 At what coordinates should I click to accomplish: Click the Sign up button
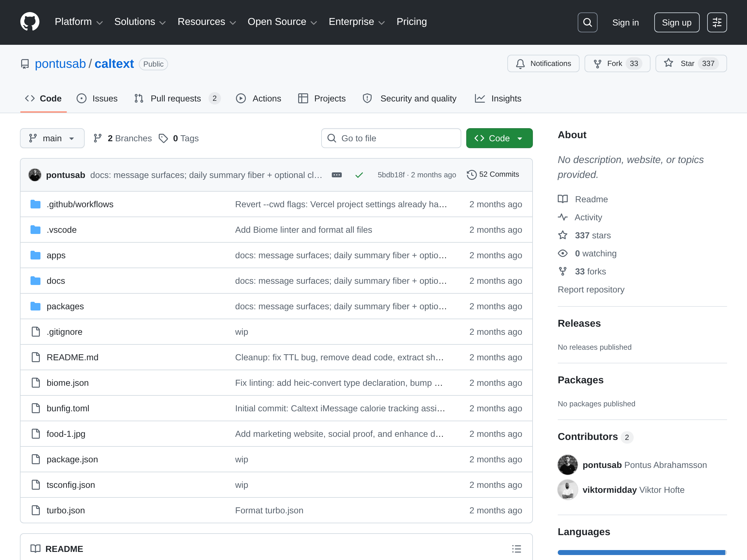(x=676, y=22)
